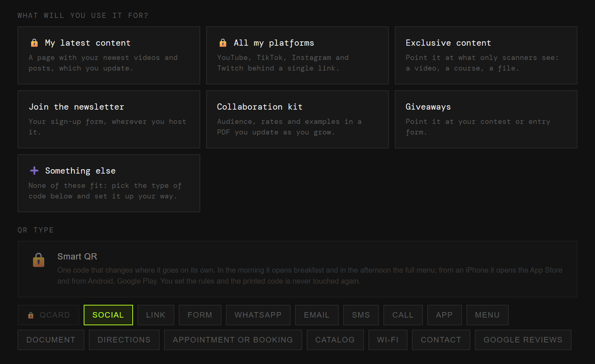
Task: Click the 'QR TYPE' section heading
Action: (36, 230)
